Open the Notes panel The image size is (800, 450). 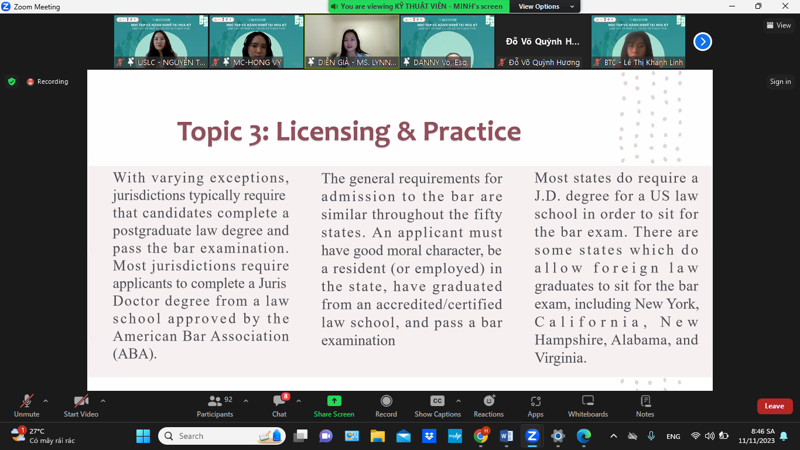point(645,404)
